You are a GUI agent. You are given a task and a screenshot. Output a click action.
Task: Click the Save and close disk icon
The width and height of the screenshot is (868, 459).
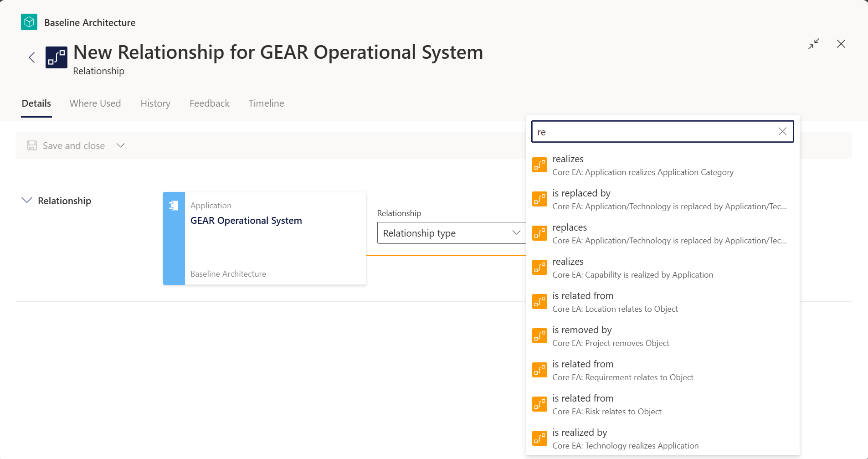pyautogui.click(x=32, y=145)
